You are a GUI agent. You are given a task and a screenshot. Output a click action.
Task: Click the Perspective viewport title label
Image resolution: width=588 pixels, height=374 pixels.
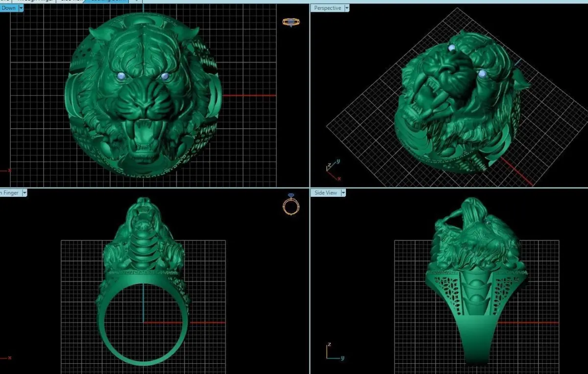327,8
